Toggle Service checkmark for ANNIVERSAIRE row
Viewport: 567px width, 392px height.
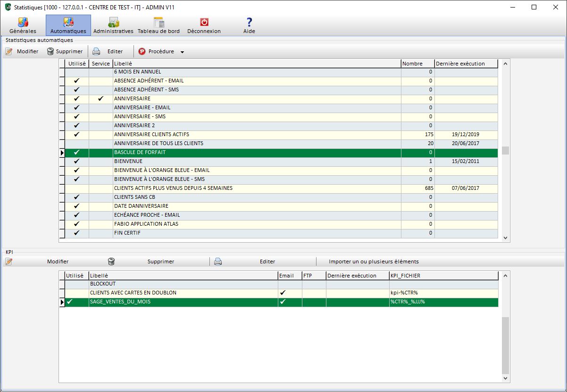[x=100, y=99]
